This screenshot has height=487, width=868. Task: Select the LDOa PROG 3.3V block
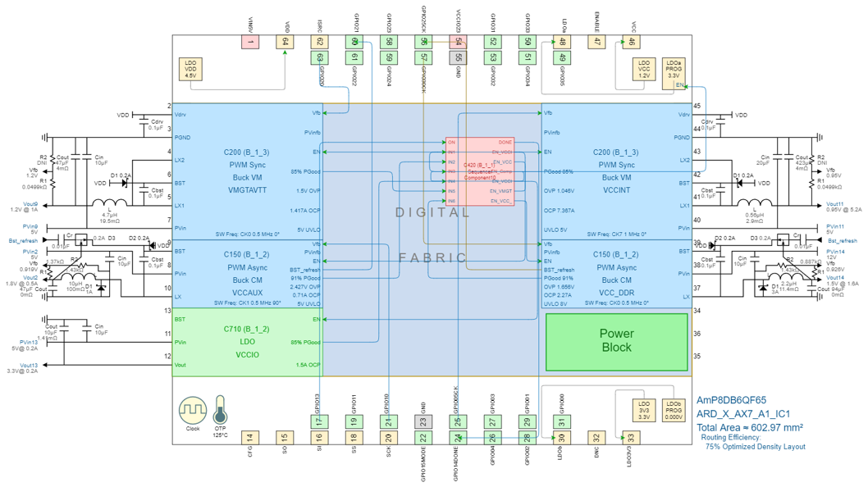(x=674, y=70)
